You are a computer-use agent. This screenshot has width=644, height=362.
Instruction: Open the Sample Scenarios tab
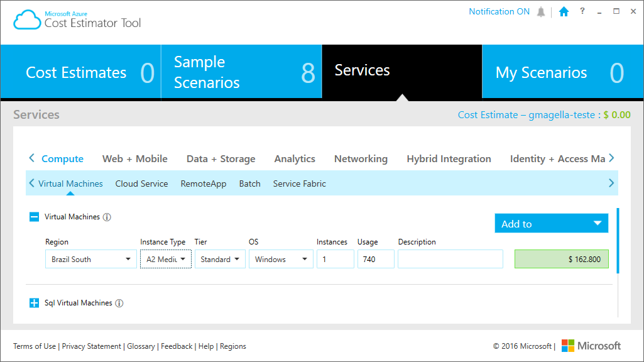[241, 72]
